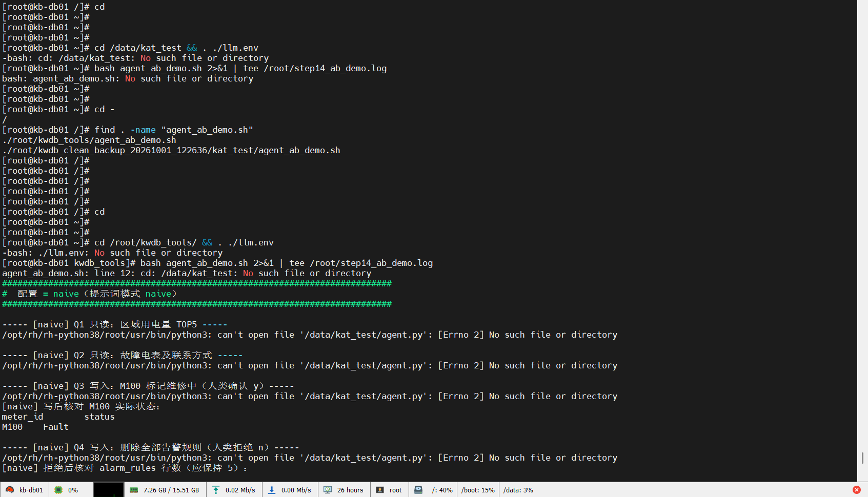
Task: Click the ./root/kwdb_tools/agent_ab_demo.sh path line
Action: (89, 140)
